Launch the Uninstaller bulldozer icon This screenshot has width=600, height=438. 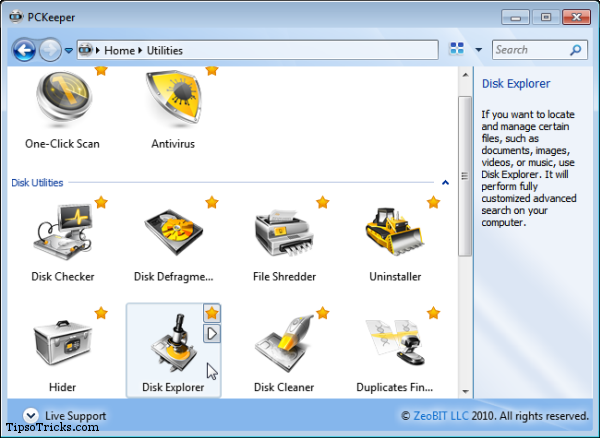pos(394,232)
